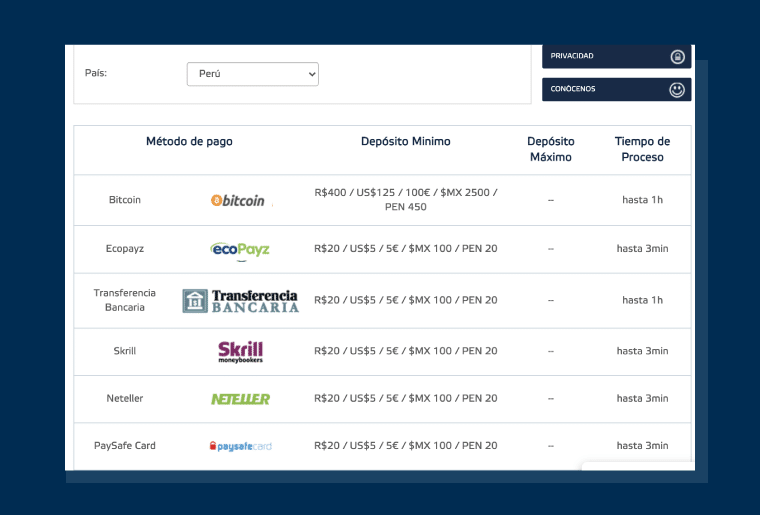
Task: Click the Depósito Máximo column header
Action: (x=551, y=149)
